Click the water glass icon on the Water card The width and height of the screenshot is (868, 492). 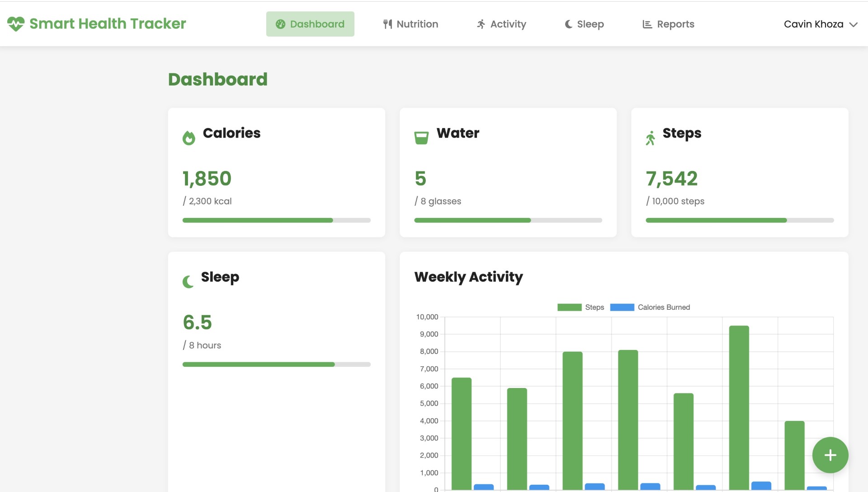(x=421, y=137)
